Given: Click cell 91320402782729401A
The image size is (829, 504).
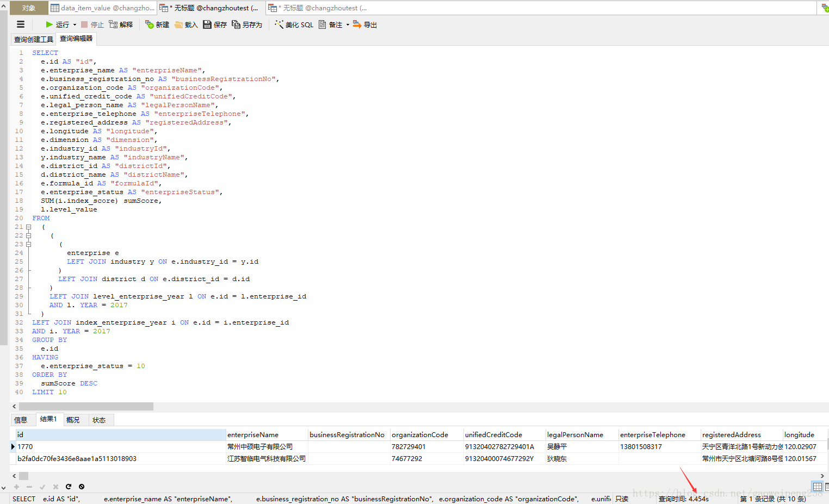Looking at the screenshot, I should pyautogui.click(x=505, y=446).
